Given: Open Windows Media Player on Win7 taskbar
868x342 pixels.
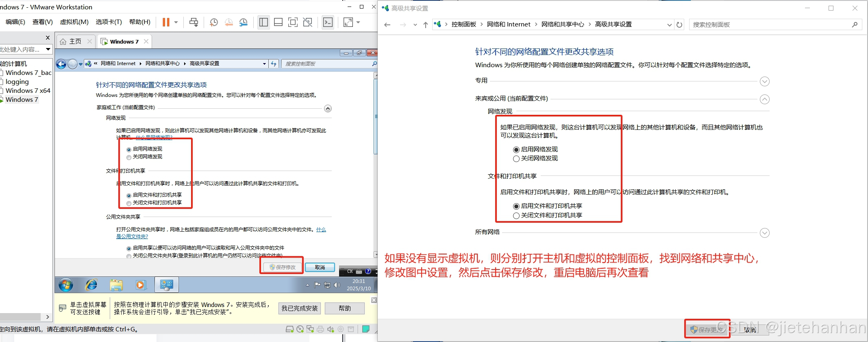Looking at the screenshot, I should [141, 285].
